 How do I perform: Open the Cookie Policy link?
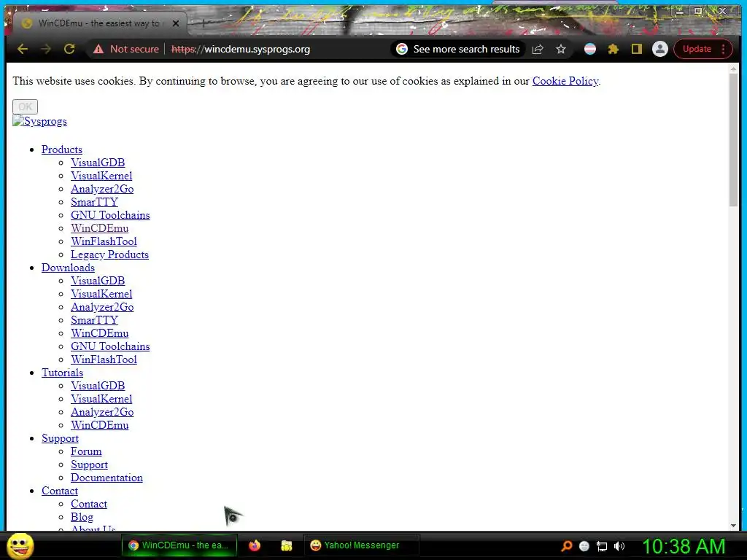pos(565,81)
